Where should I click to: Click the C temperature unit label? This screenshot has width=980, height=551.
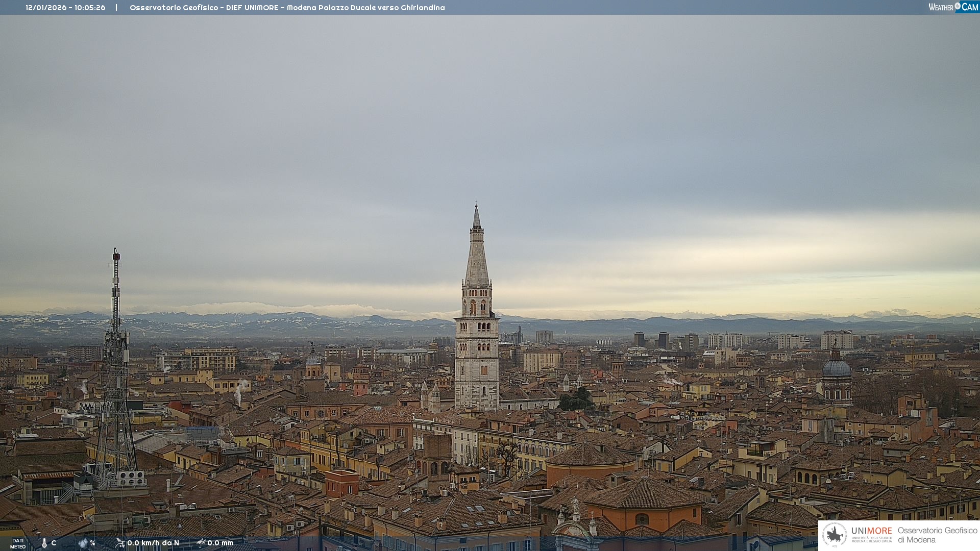click(54, 543)
